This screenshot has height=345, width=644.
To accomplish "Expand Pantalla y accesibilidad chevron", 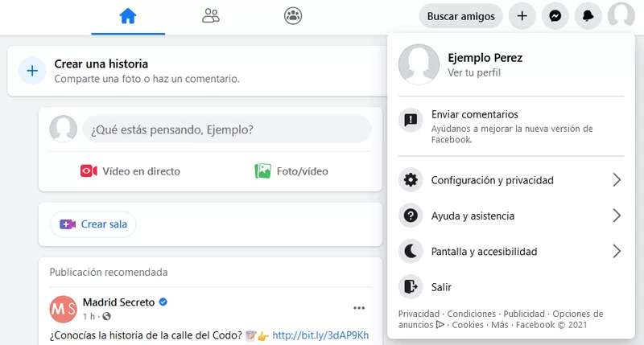I will pyautogui.click(x=617, y=252).
